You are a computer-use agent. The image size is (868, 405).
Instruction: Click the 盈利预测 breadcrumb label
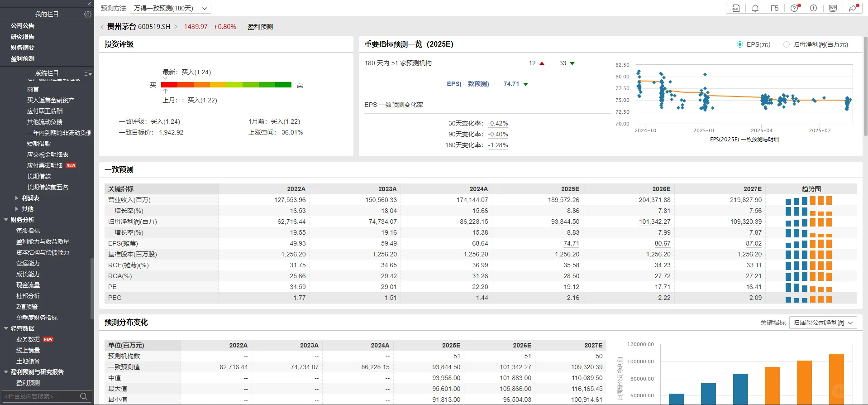pos(260,27)
